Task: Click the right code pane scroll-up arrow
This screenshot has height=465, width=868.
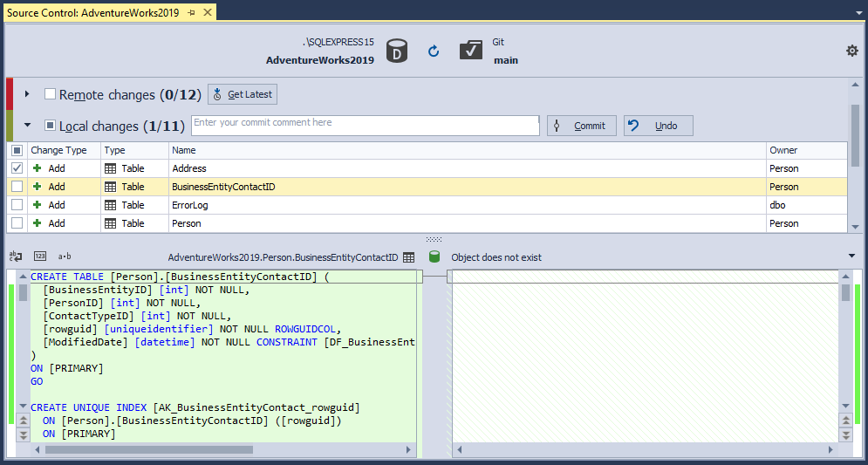Action: (x=846, y=277)
